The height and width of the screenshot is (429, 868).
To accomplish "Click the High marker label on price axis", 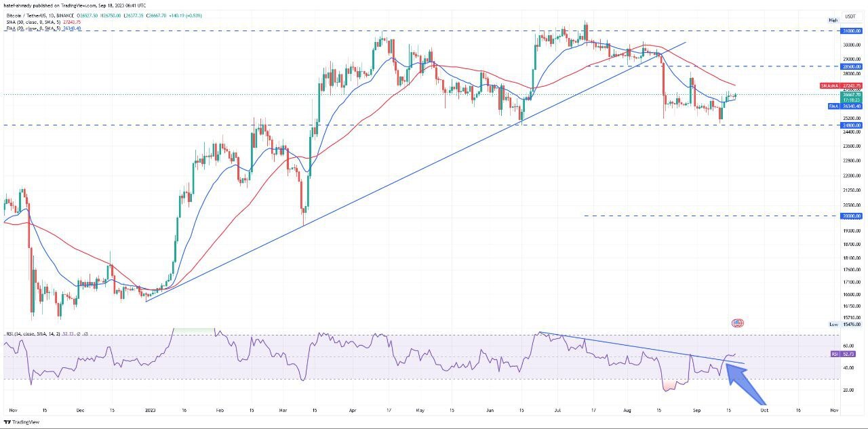I will point(833,20).
